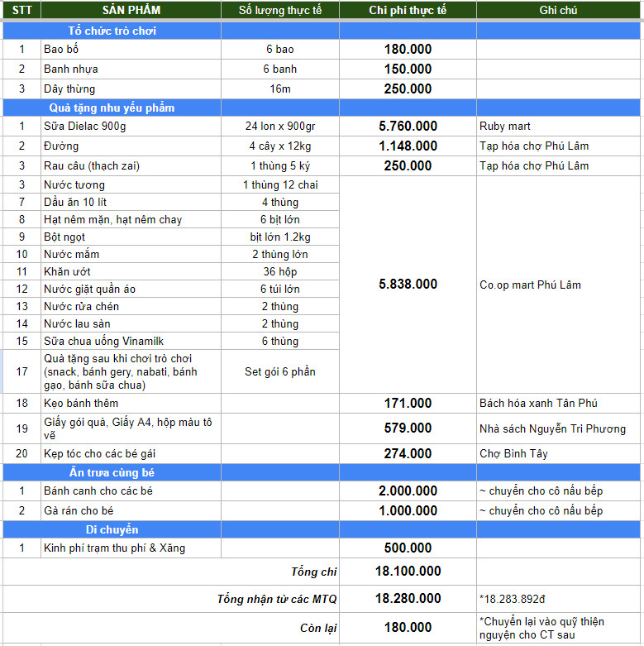Click the Kẹp tóc cho các bé gái cell

tap(131, 453)
